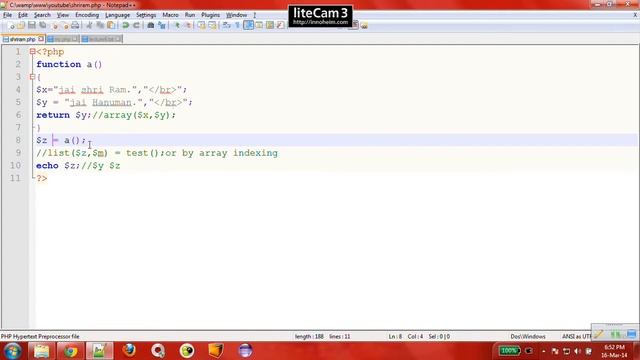The image size is (640, 360).
Task: Open Windows Explorer from taskbar
Action: pyautogui.click(x=41, y=351)
